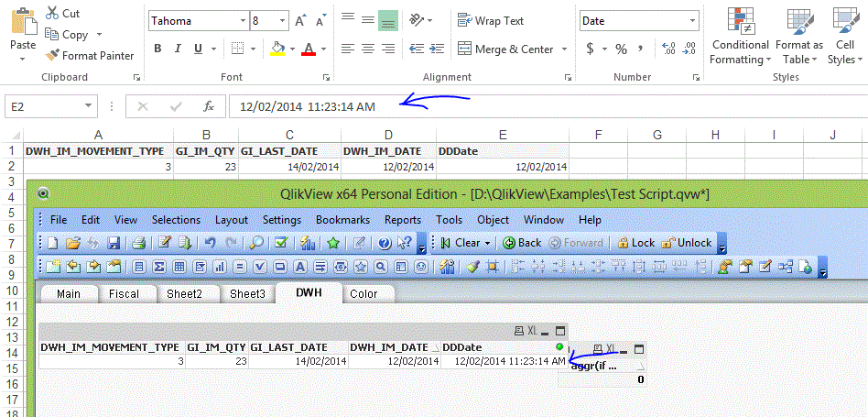Viewport: 868px width, 417px height.
Task: Apply the yellow fill color bucket
Action: pyautogui.click(x=277, y=49)
